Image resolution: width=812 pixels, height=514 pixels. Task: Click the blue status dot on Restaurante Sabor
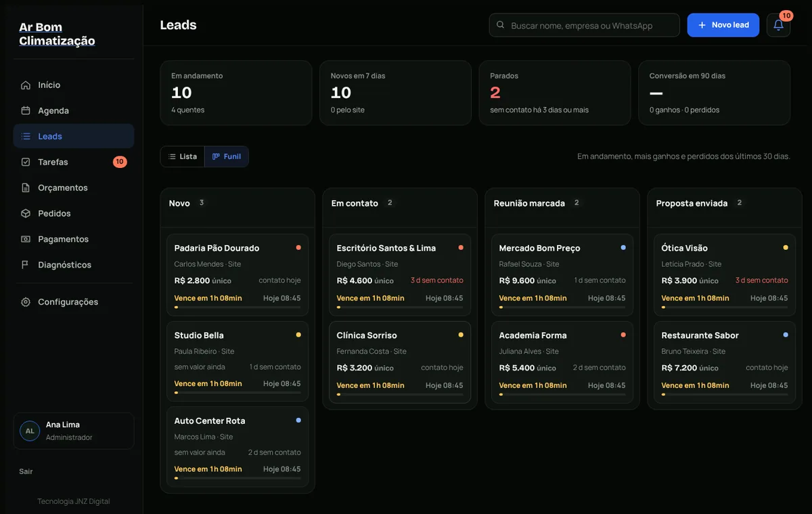[x=786, y=335]
